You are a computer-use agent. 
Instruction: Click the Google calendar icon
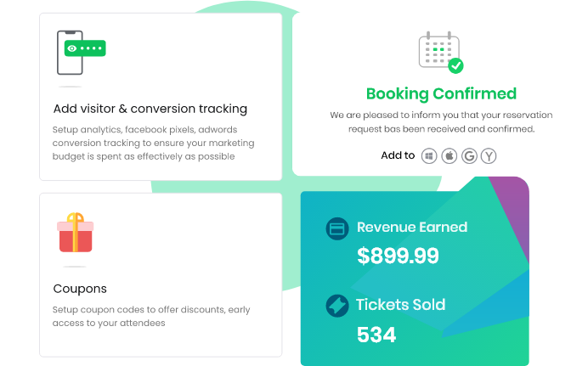pyautogui.click(x=469, y=156)
